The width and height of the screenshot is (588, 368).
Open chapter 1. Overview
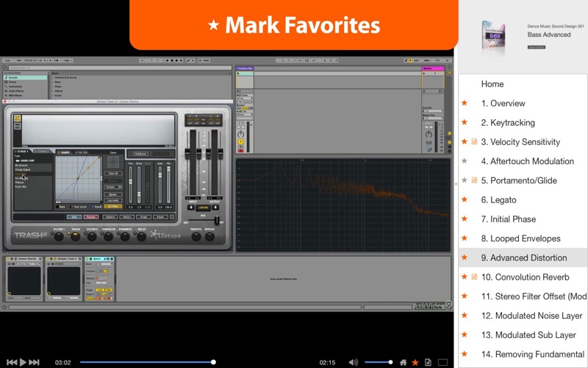(x=503, y=103)
